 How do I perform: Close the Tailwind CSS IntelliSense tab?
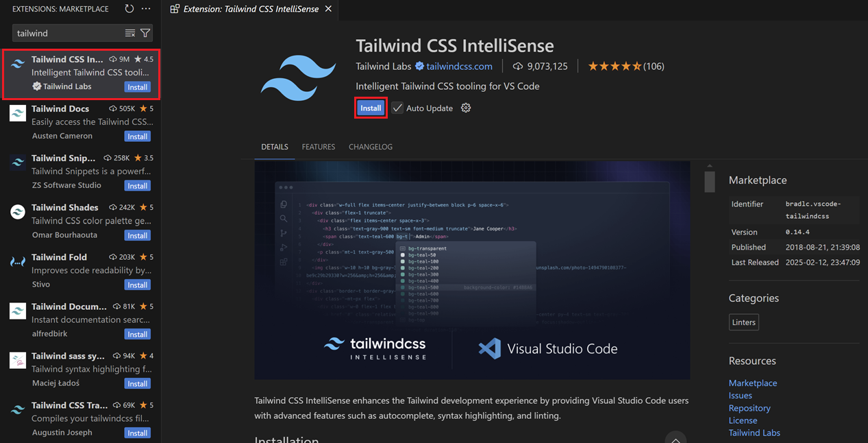pyautogui.click(x=328, y=9)
